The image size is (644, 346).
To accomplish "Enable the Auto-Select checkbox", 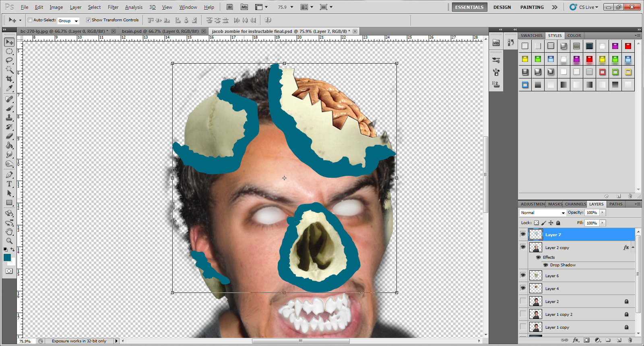I will click(x=30, y=20).
